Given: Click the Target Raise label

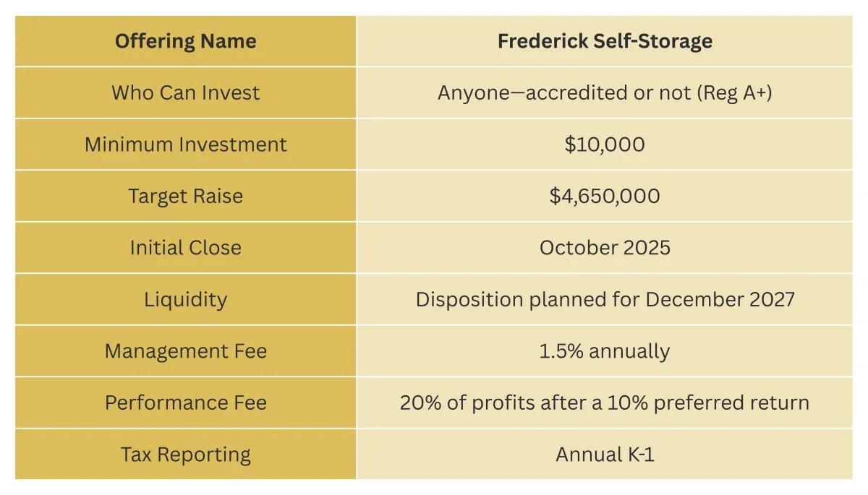Looking at the screenshot, I should 185,196.
